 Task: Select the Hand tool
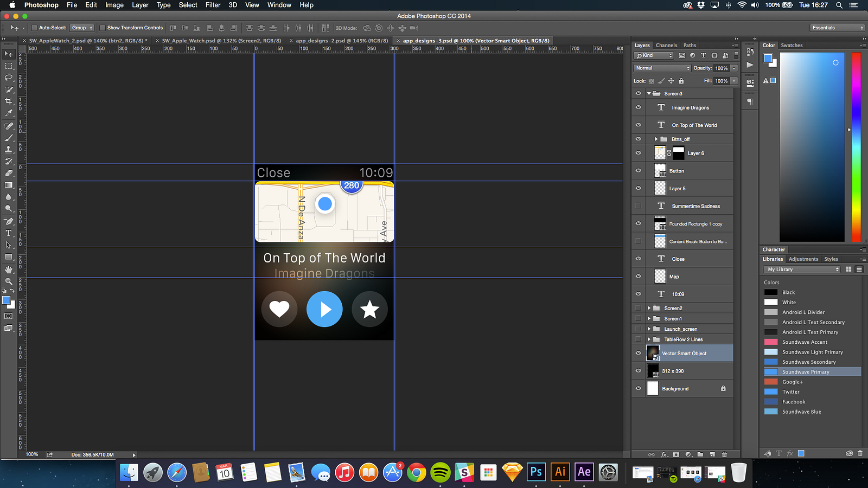click(9, 269)
